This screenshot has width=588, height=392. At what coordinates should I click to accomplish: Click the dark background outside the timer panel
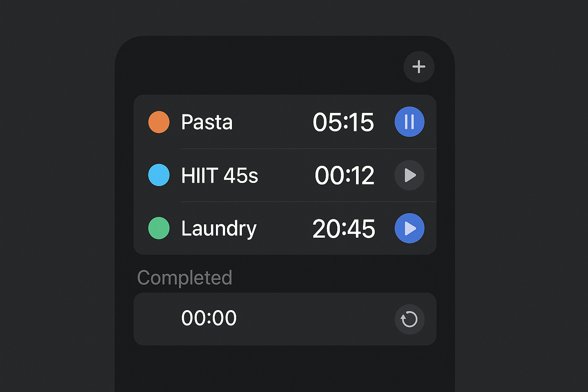(x=57, y=191)
